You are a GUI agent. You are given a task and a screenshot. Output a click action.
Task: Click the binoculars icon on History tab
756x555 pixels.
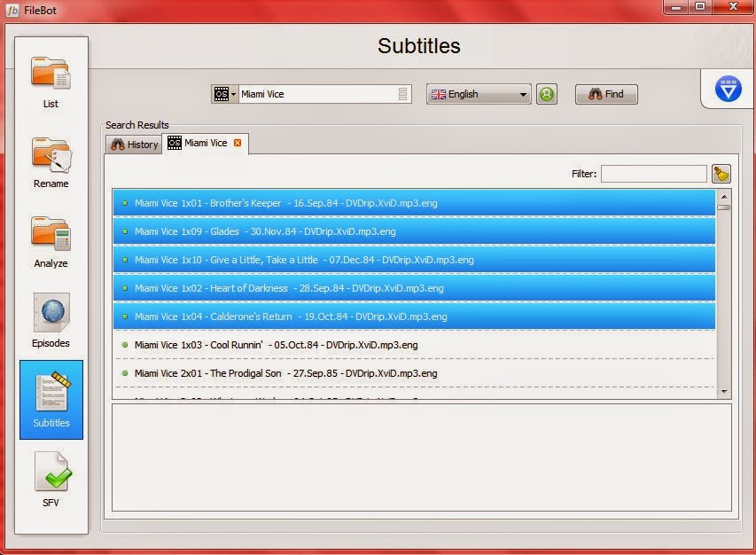117,145
